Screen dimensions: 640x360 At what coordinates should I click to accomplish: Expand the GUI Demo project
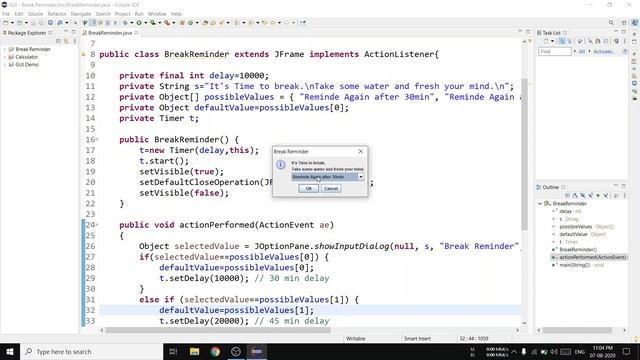point(5,64)
